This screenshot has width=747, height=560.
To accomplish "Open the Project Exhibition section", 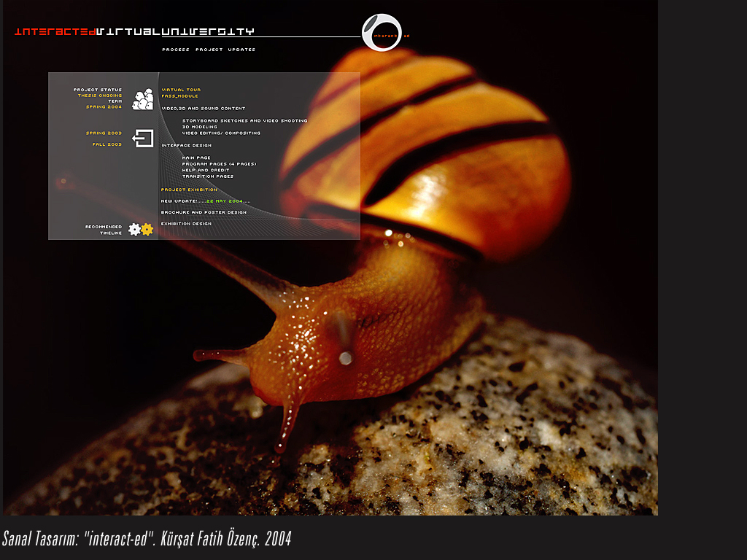I will 189,190.
